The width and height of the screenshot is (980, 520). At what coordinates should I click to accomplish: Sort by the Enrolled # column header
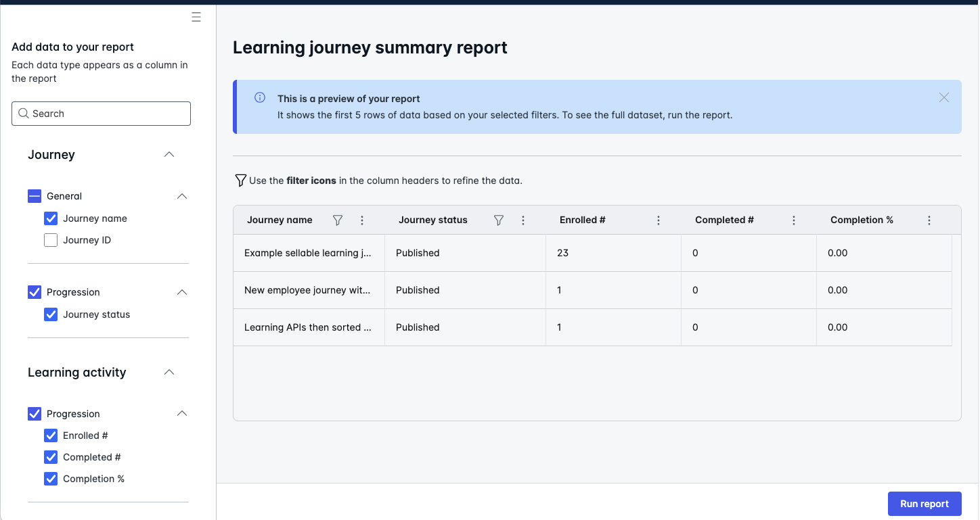[582, 220]
